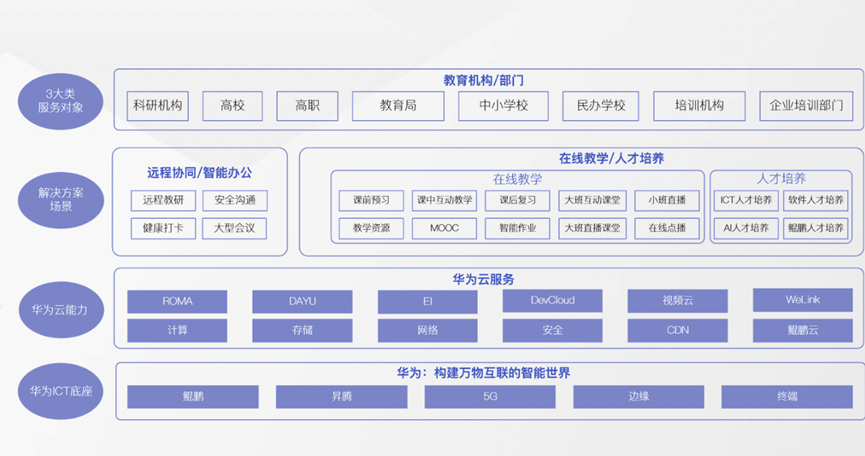Click the 华为云能力 oval label
This screenshot has height=456, width=865.
pos(59,310)
